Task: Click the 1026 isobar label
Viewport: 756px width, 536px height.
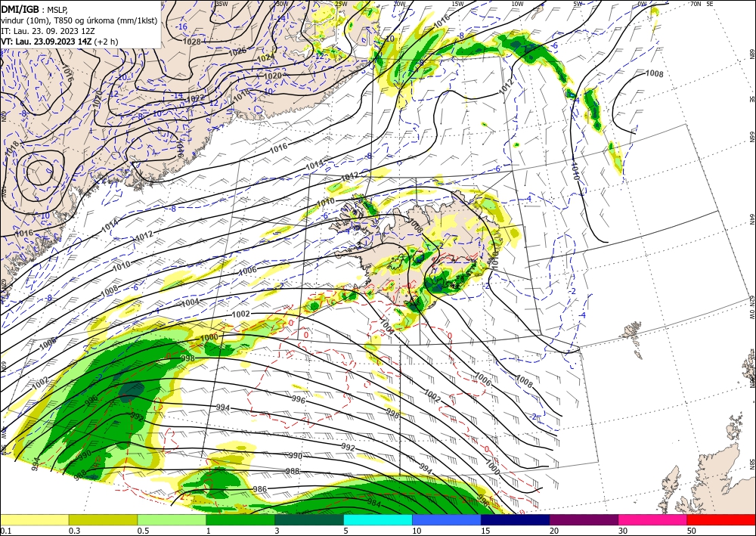Action: coord(237,51)
